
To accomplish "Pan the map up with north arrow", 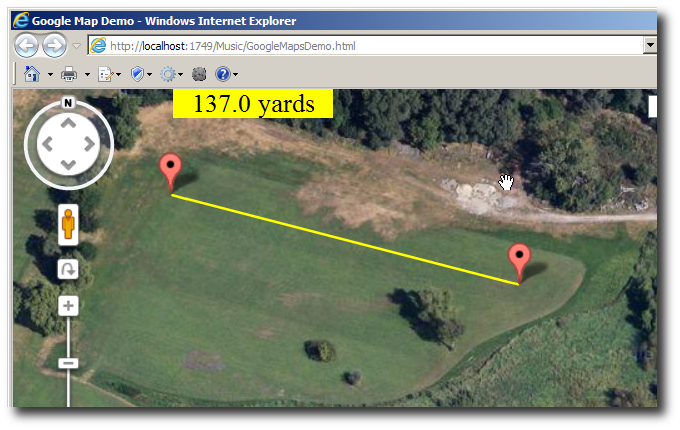I will (x=68, y=124).
